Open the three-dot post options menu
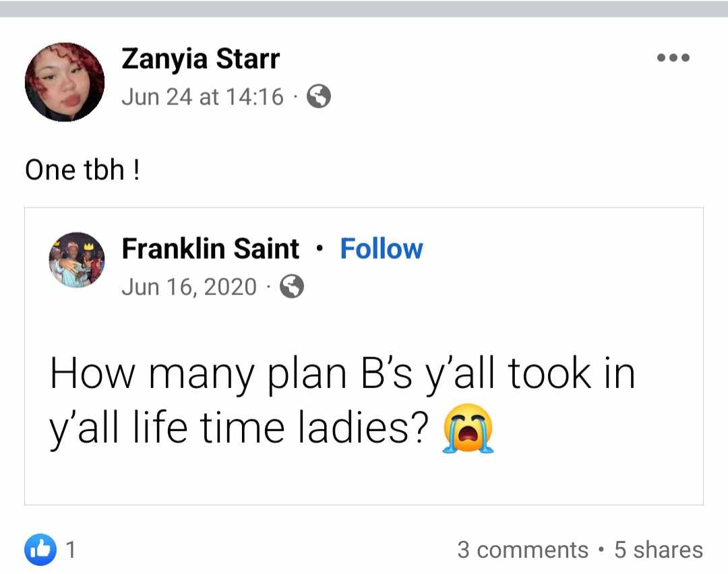The image size is (728, 574). point(673,58)
